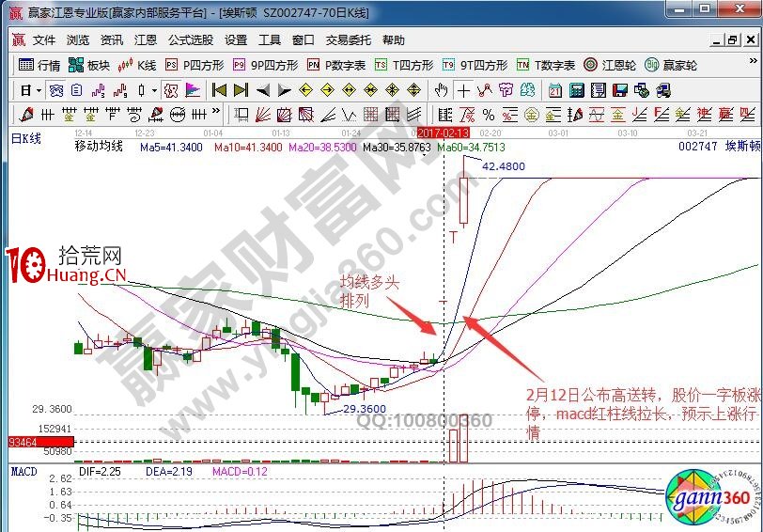763x532 pixels.
Task: Click the telephone icon in toolbar
Action: [x=56, y=90]
